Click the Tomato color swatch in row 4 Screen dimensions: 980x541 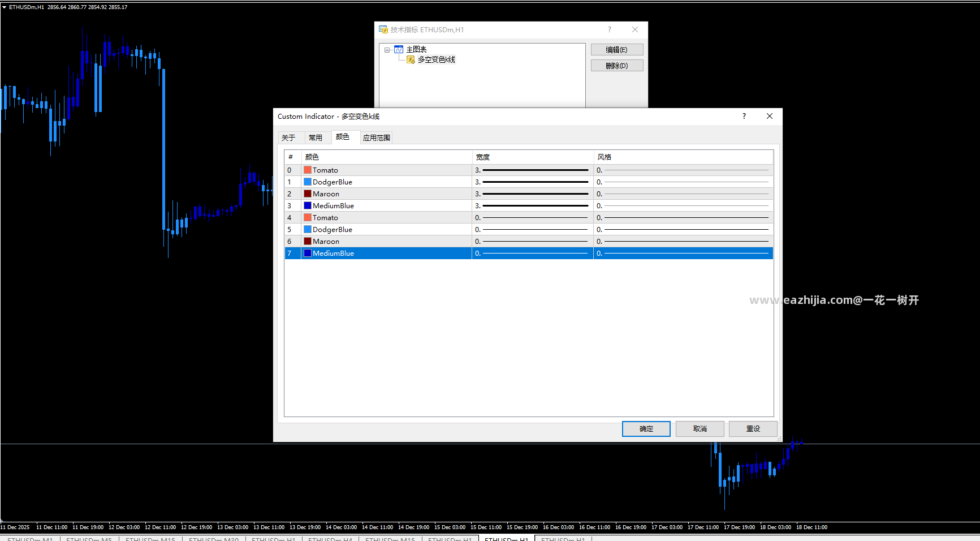point(308,217)
